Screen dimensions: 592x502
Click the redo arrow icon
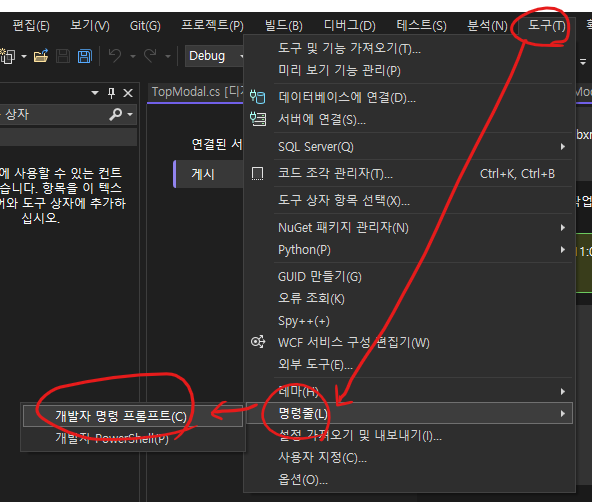(x=150, y=56)
